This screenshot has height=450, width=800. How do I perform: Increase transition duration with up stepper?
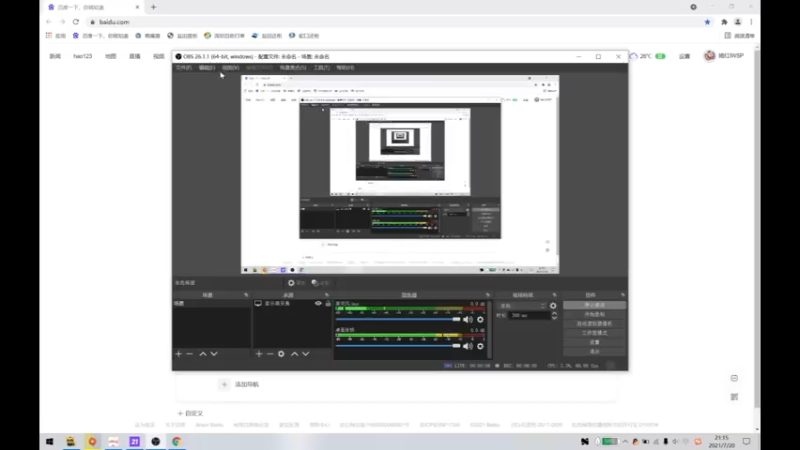(x=555, y=314)
